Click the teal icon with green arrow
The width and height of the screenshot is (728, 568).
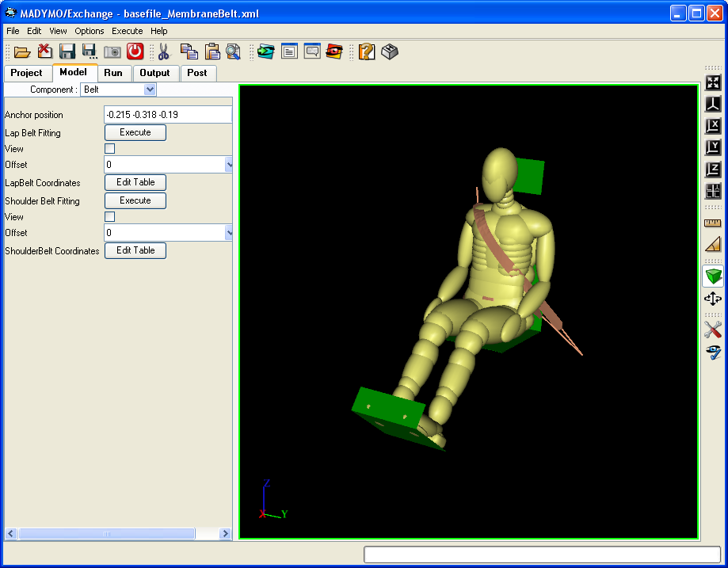pos(266,51)
